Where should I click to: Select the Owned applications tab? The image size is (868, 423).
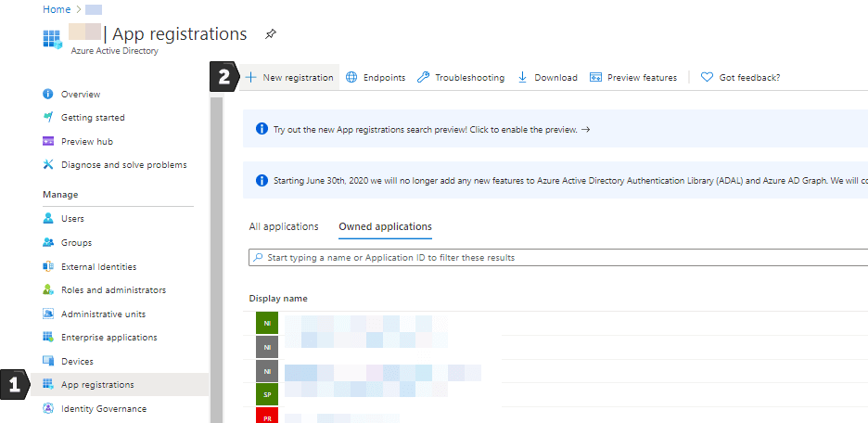[x=385, y=226]
